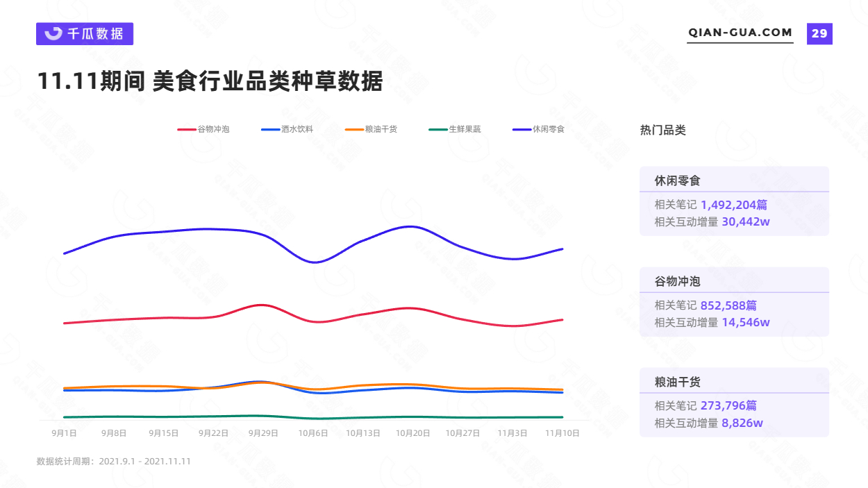Toggle the 酒水饮料 legend item
This screenshot has width=868, height=488.
(287, 129)
